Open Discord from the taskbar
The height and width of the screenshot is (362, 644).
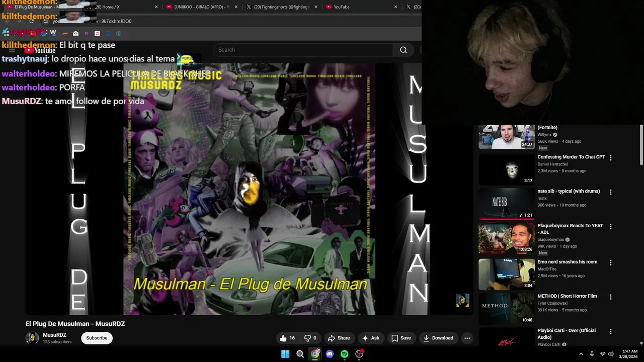330,354
